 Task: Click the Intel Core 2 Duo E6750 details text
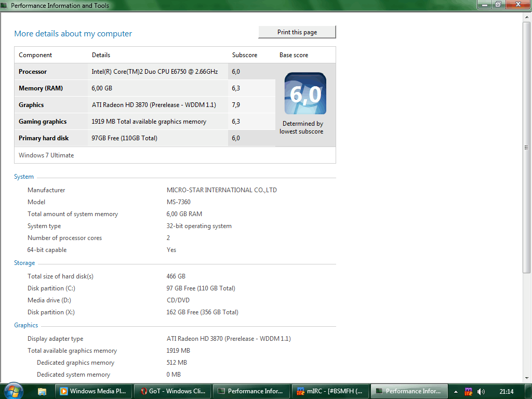click(x=155, y=72)
